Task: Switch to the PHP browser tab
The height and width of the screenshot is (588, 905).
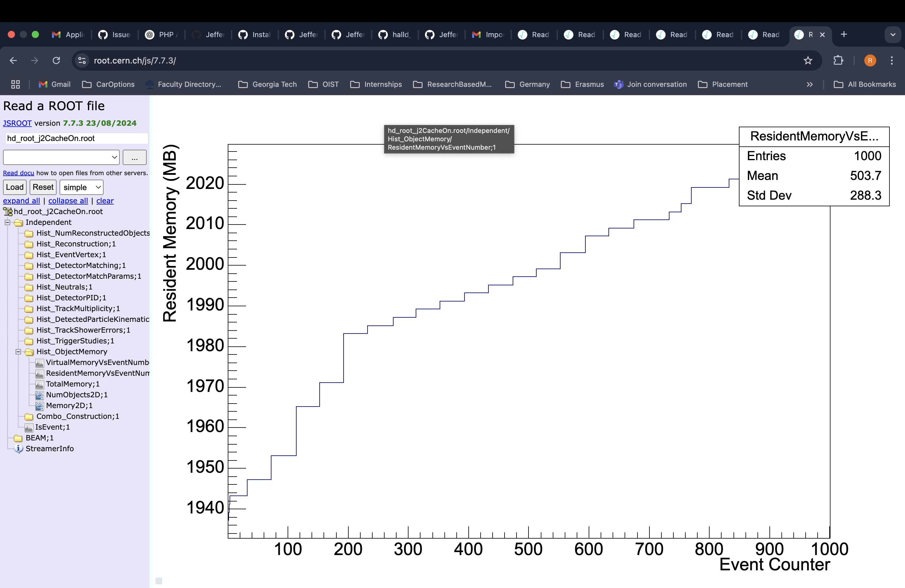Action: (x=161, y=35)
